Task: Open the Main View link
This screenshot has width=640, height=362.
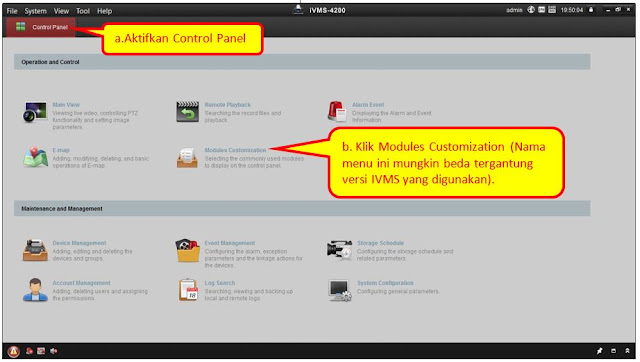Action: (x=66, y=105)
